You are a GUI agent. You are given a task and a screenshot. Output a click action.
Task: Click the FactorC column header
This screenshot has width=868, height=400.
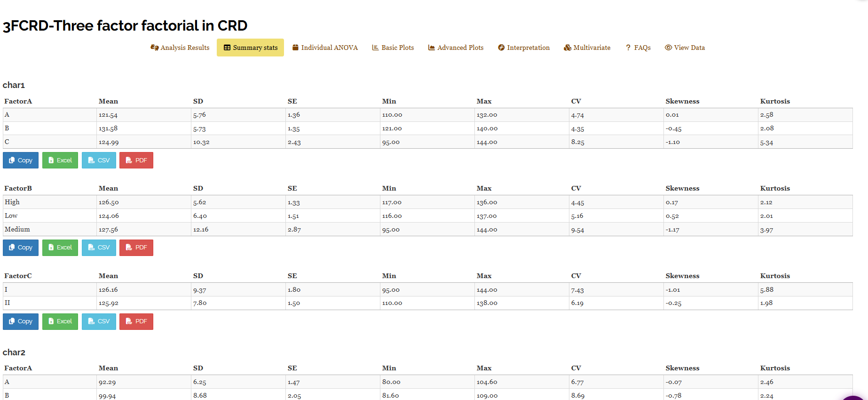point(18,276)
